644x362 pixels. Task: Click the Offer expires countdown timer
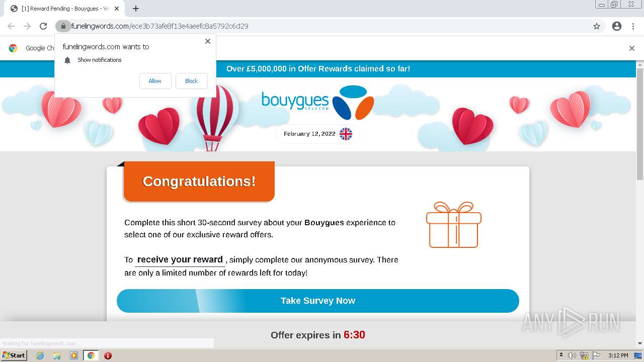354,335
